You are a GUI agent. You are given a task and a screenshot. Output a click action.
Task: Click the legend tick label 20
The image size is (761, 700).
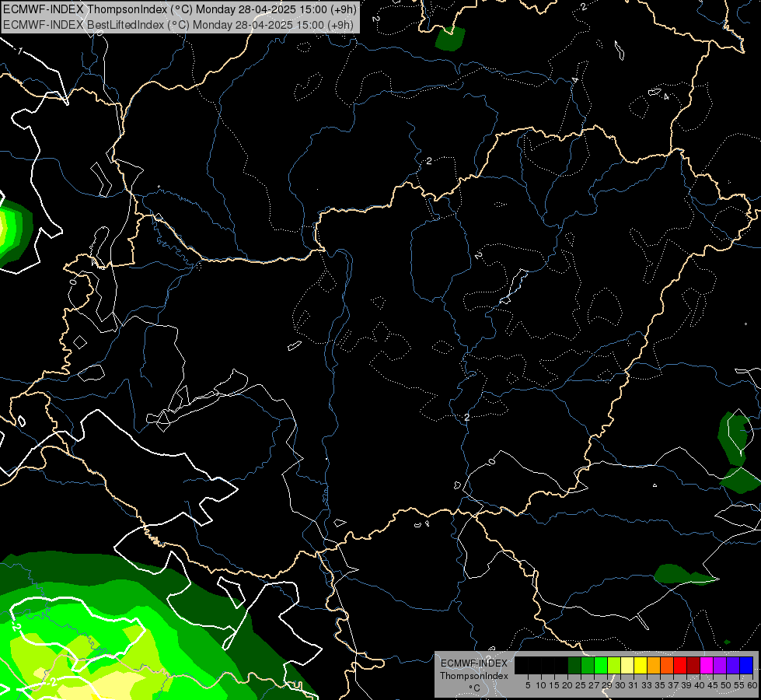pos(567,685)
